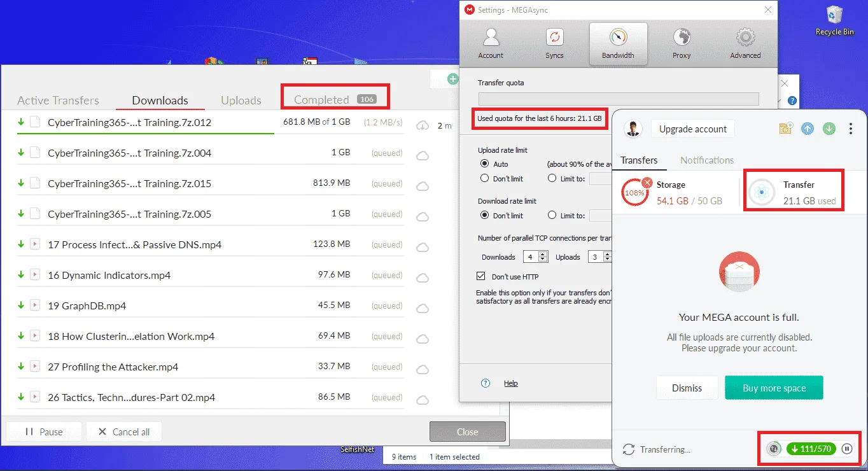
Task: Click the Transfer quota progress bar
Action: click(x=619, y=99)
